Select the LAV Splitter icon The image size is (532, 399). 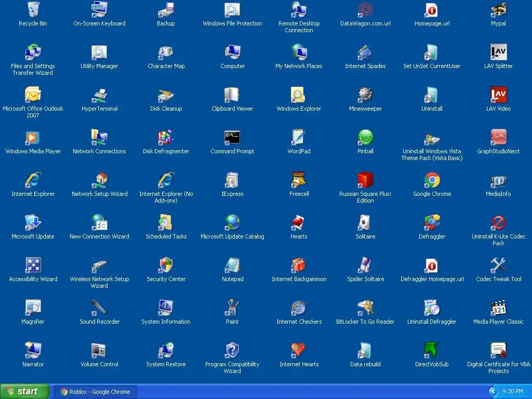(498, 52)
